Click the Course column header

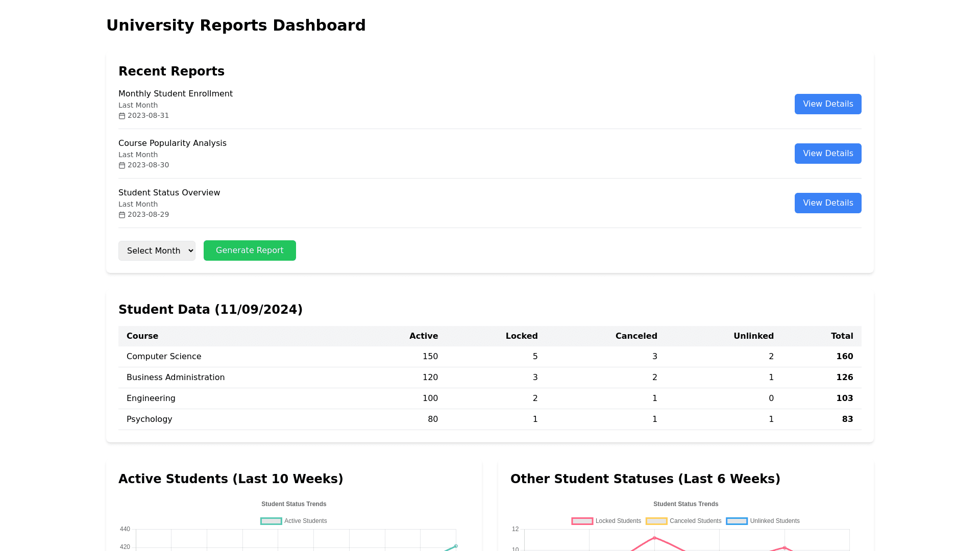click(142, 336)
